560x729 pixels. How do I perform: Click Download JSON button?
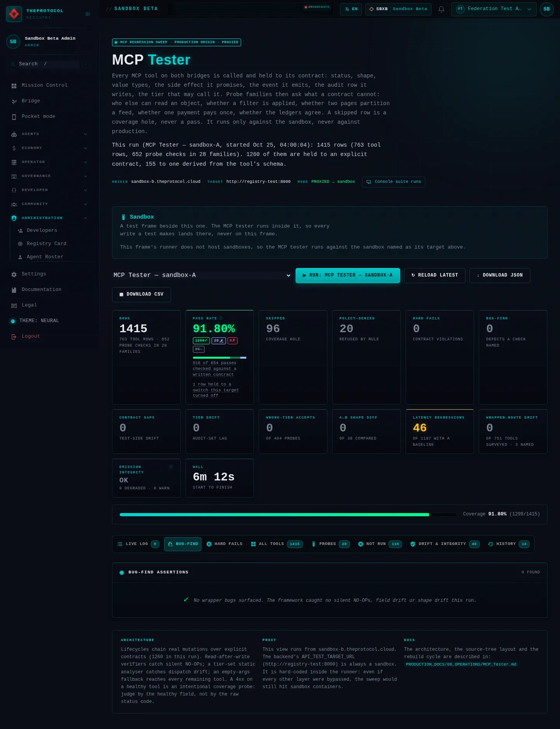[500, 275]
